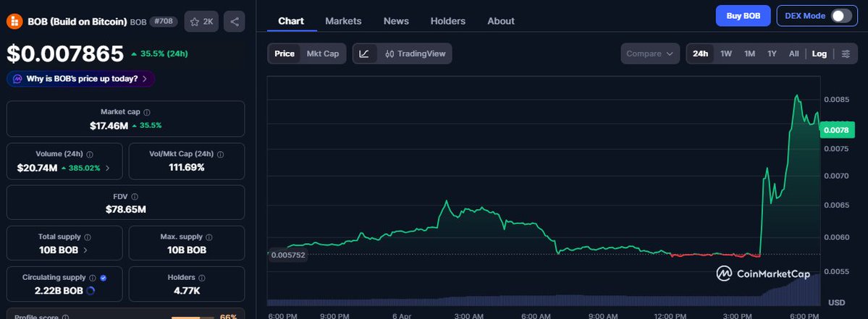Click the info icon beside Profile score
The width and height of the screenshot is (868, 319).
point(65,318)
